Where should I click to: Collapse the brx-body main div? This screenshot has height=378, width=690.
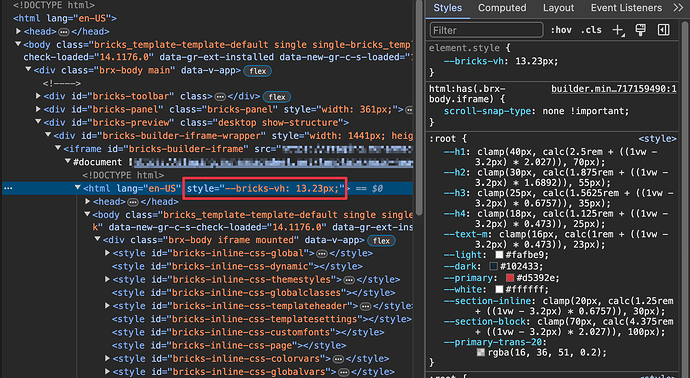coord(28,70)
